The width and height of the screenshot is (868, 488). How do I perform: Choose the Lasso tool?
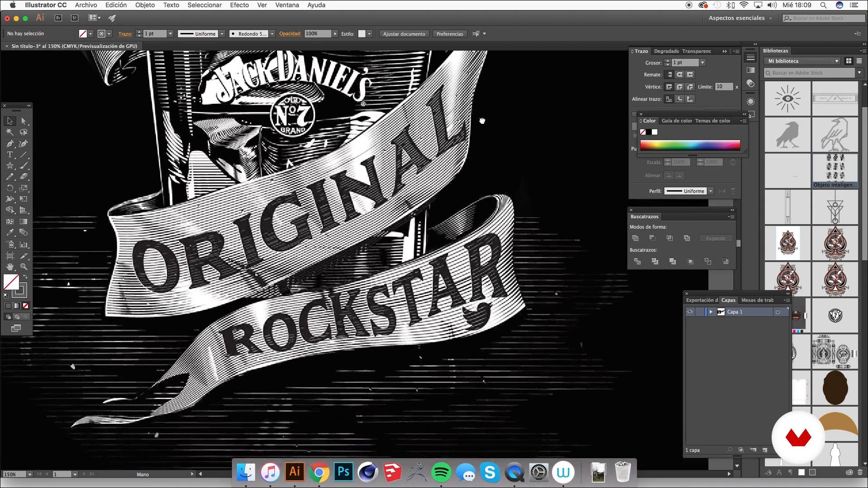[x=24, y=132]
